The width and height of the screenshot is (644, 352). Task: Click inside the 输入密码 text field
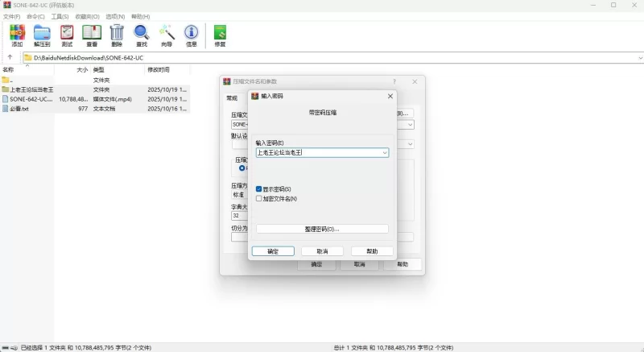pyautogui.click(x=318, y=152)
